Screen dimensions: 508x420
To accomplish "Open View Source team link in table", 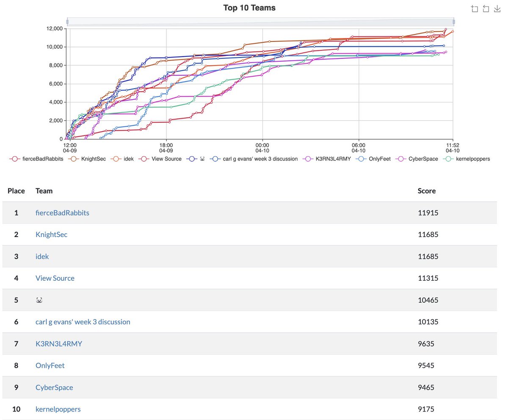I will pos(55,278).
